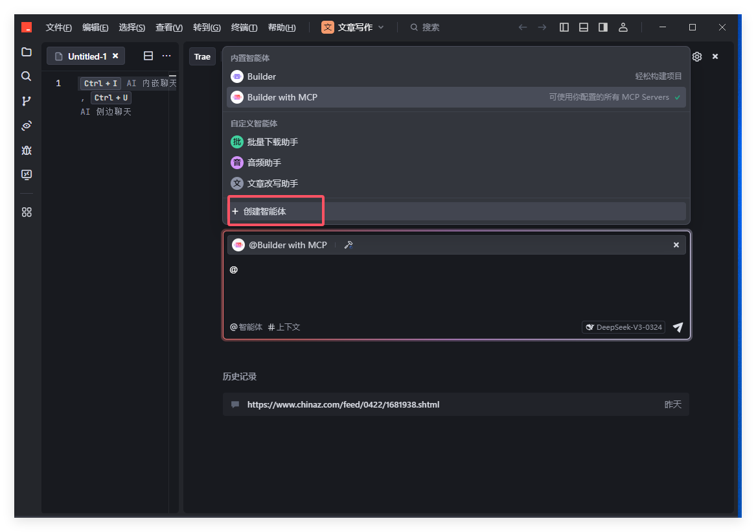
Task: Open the editor more actions ellipsis menu
Action: tap(166, 56)
